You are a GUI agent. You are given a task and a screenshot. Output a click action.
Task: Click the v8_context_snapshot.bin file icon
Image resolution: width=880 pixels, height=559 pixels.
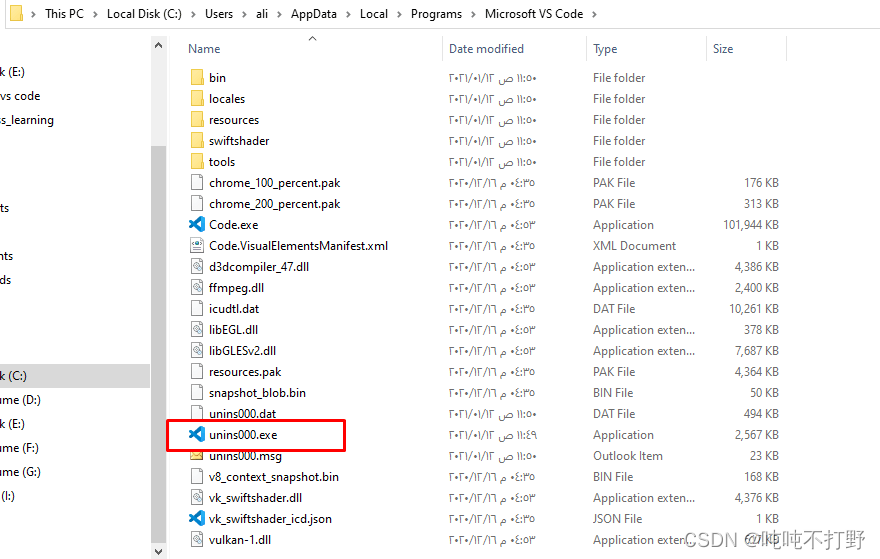pos(197,476)
